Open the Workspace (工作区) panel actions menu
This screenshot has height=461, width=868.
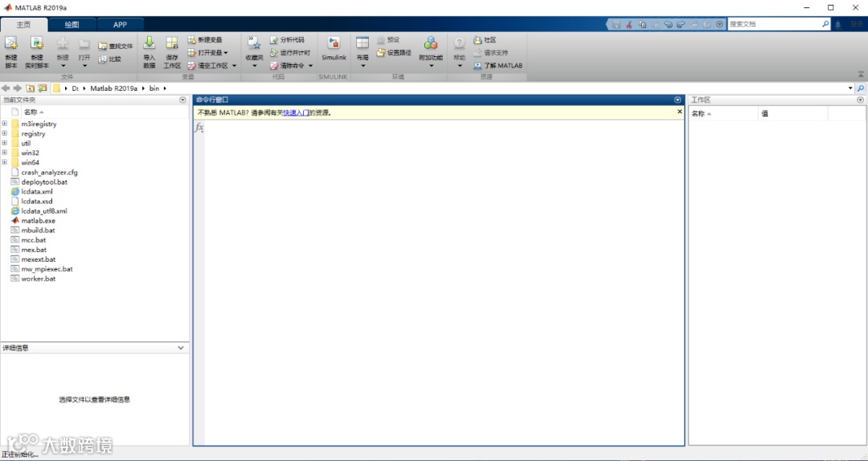tap(860, 100)
